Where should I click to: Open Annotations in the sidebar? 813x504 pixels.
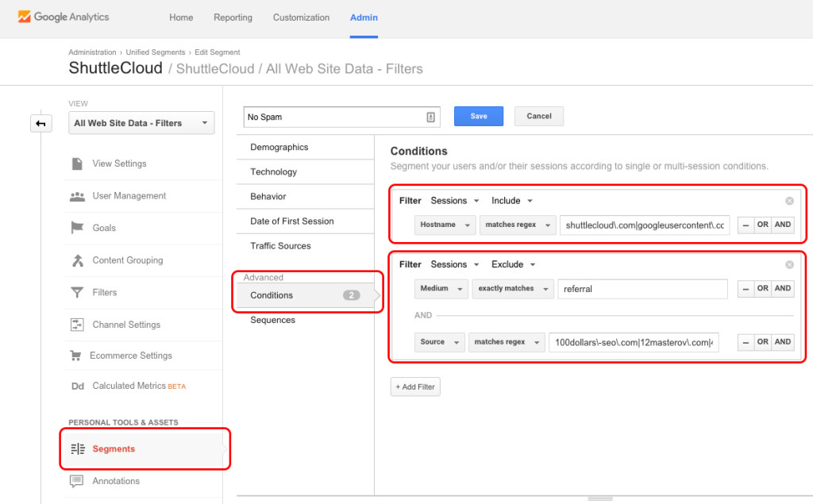116,481
